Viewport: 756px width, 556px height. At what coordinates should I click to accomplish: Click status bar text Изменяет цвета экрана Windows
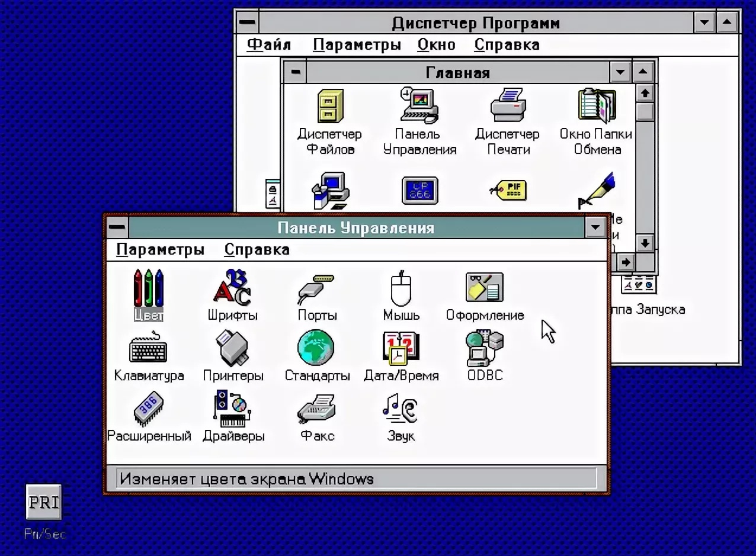point(246,478)
